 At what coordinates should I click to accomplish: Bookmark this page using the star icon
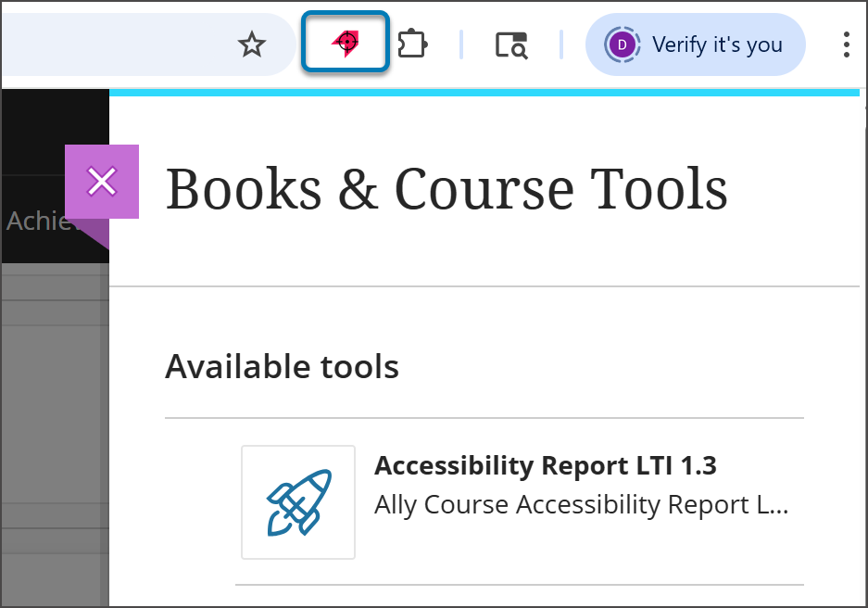252,43
